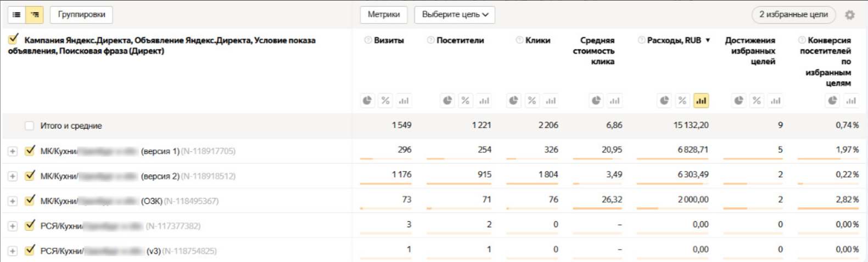The width and height of the screenshot is (868, 262).
Task: Show percentages for Посетители column
Action: [x=466, y=100]
